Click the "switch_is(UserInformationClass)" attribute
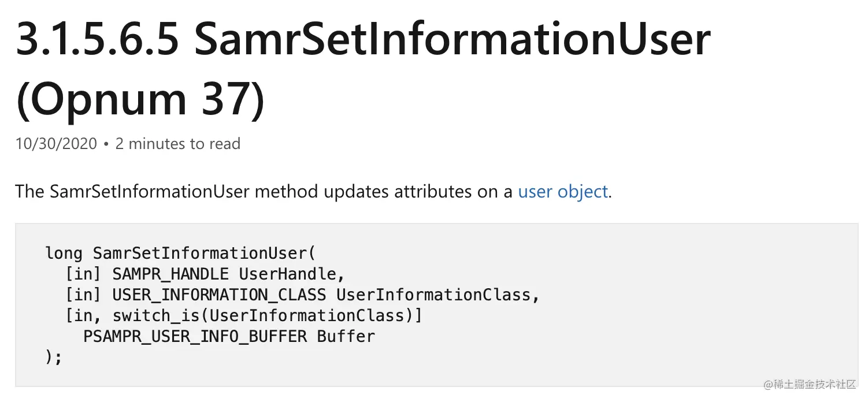Image resolution: width=868 pixels, height=402 pixels. click(x=268, y=315)
